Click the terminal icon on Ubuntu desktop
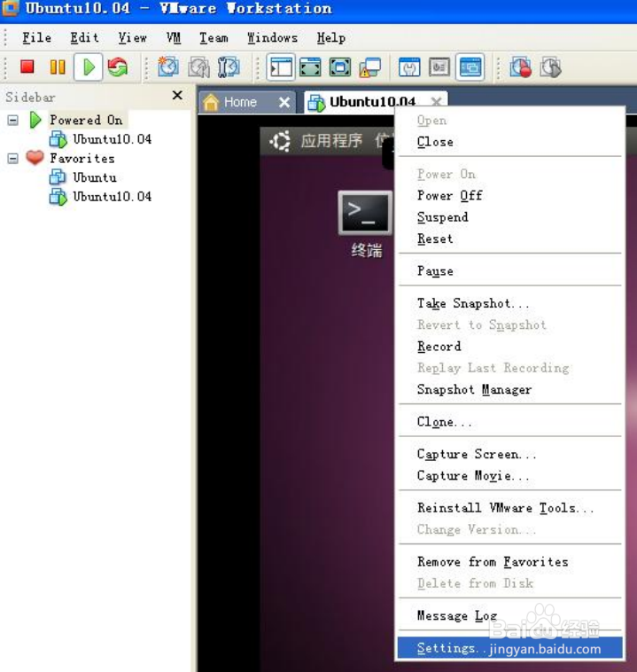 (365, 213)
